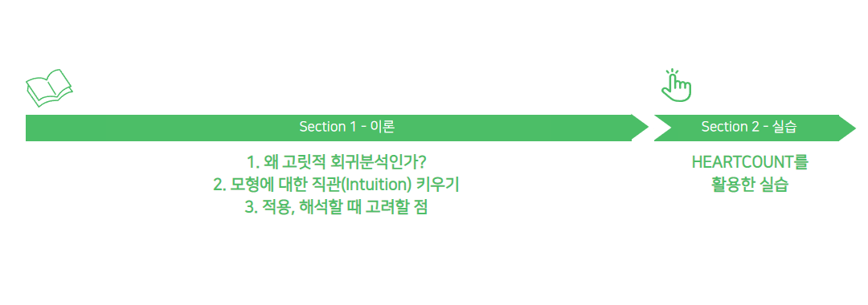
Task: Open item '1. 왜 로짓적 회귀분석인가?'
Action: click(x=337, y=162)
